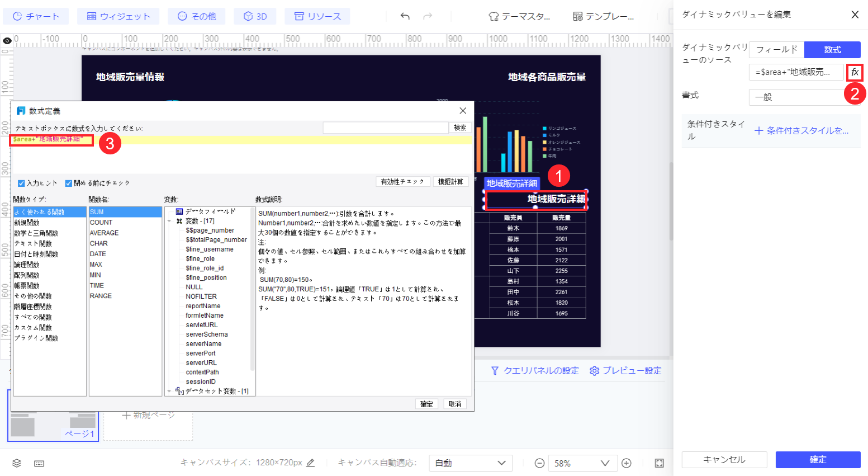Screen dimensions: 868x476
Task: Click the 模擬計算 button
Action: [450, 182]
